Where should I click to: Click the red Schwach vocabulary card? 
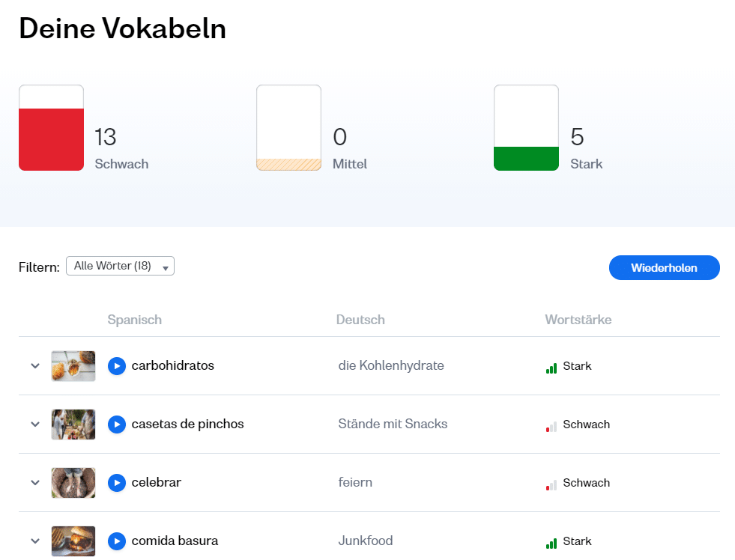click(51, 128)
